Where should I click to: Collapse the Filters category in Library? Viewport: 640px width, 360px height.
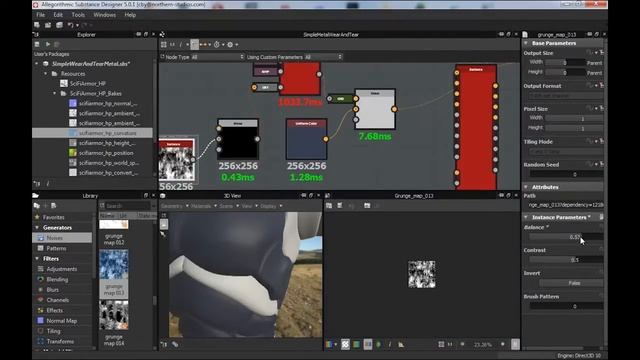(x=37, y=258)
